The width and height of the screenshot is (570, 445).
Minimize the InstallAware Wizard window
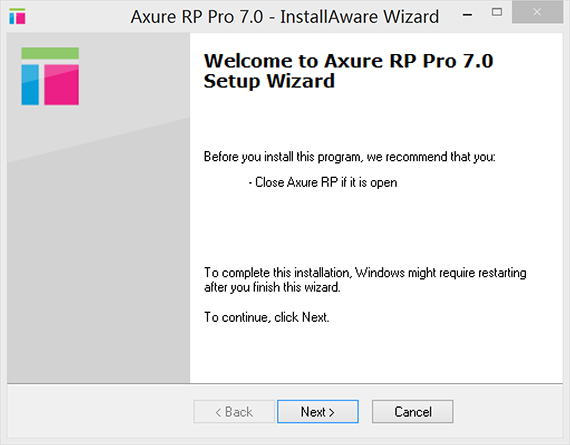(467, 15)
